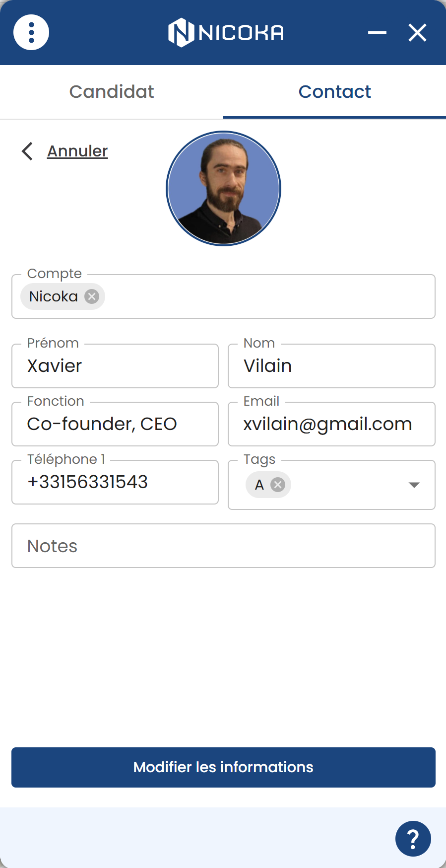Minimize the Nicoka panel

click(x=377, y=33)
